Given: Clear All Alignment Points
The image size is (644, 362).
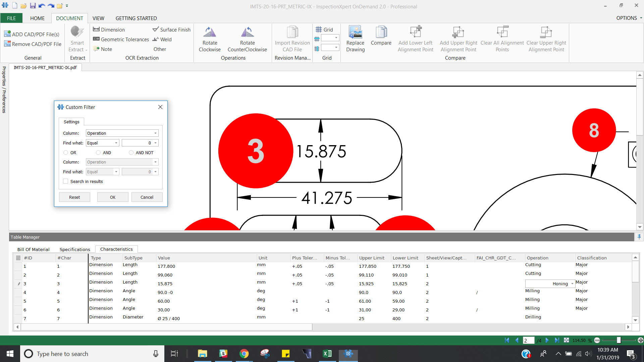Looking at the screenshot, I should (x=502, y=38).
